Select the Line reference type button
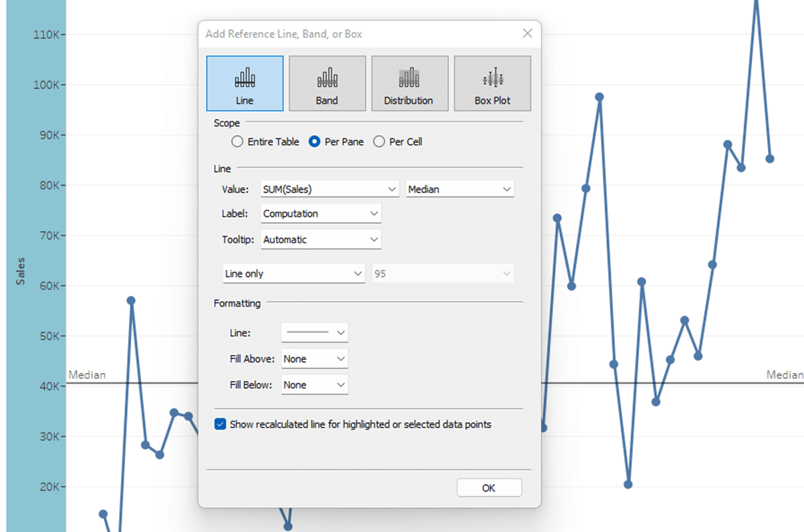 click(x=245, y=83)
